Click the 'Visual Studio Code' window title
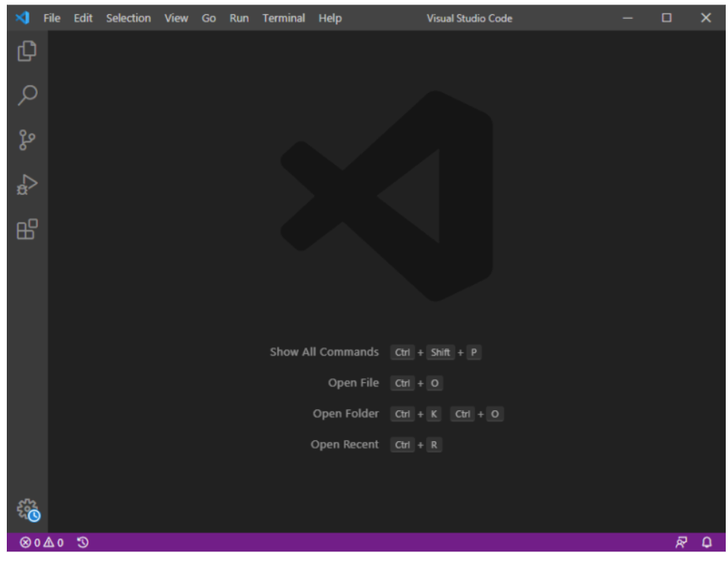 [470, 18]
